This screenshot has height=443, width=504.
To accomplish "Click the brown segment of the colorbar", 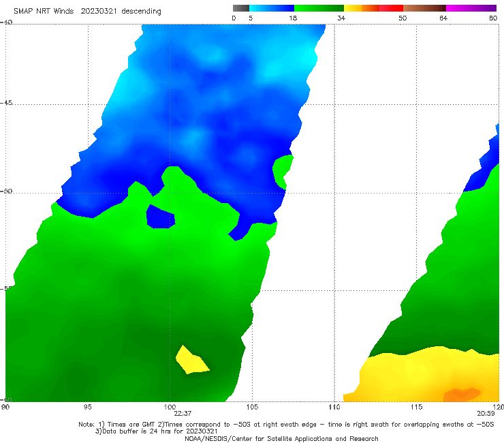I will coord(424,8).
